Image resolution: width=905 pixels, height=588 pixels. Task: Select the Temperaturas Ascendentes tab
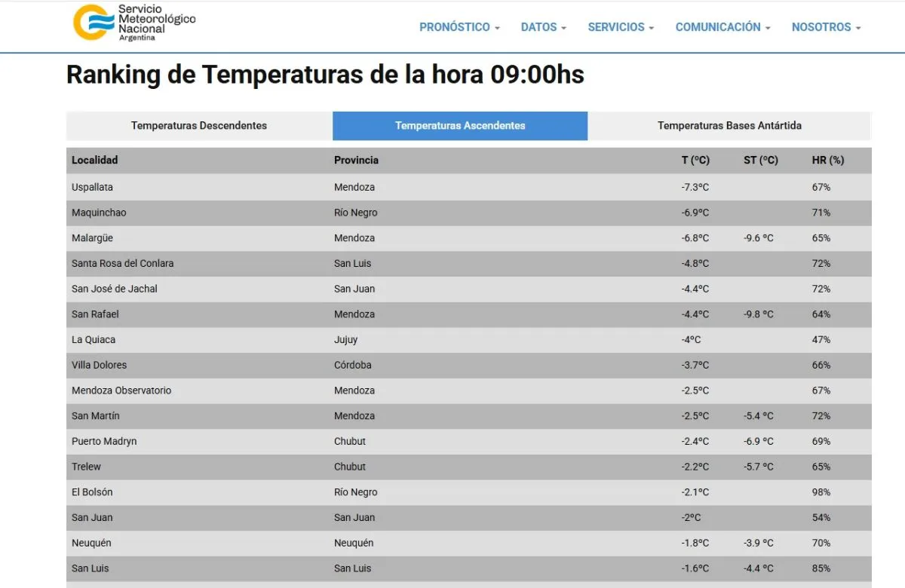tap(460, 126)
